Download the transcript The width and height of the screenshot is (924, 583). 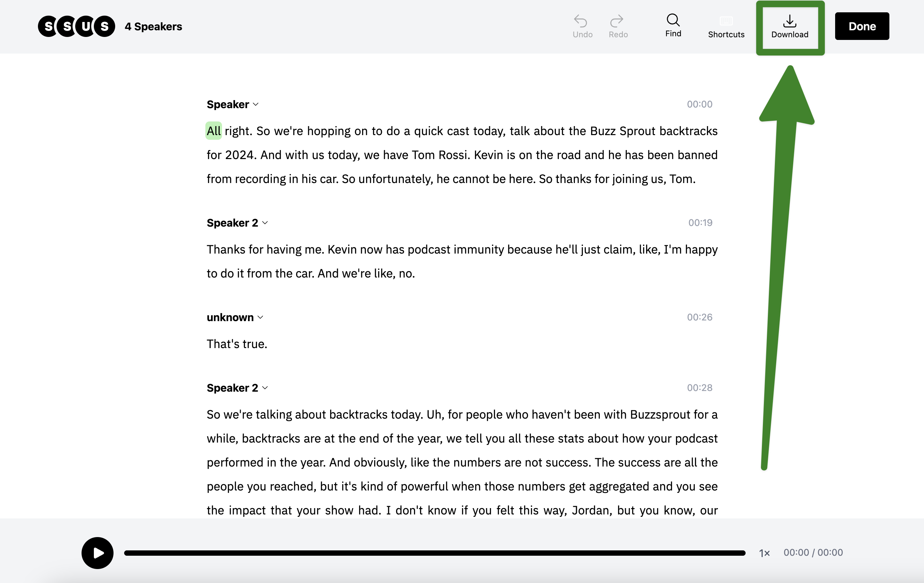pos(790,27)
